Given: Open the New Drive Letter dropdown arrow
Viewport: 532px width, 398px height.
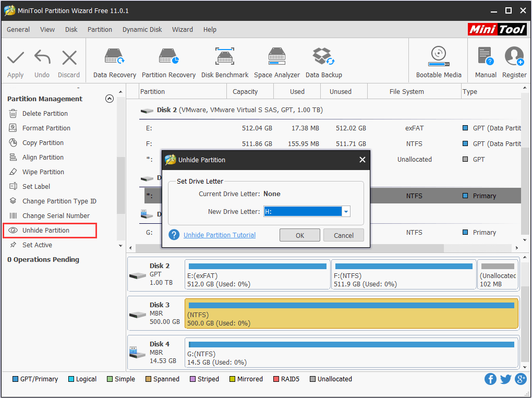Looking at the screenshot, I should (x=346, y=211).
